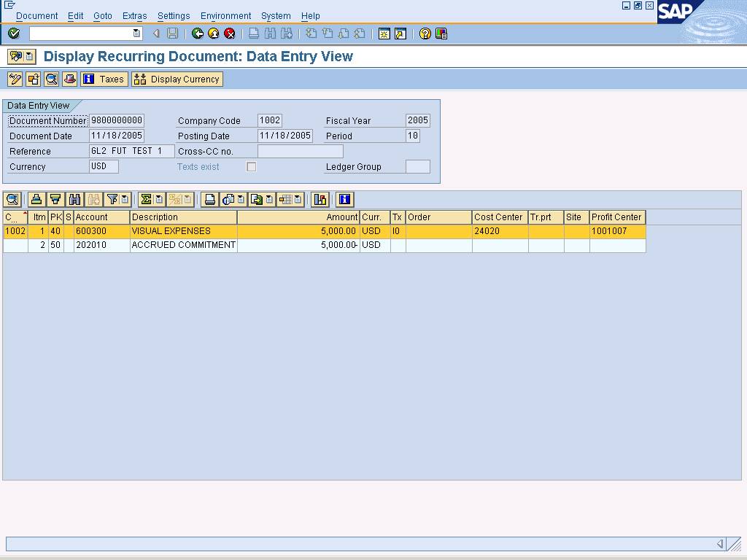Open Display Document Header hat icon
Image resolution: width=747 pixels, height=560 pixels.
coord(69,79)
